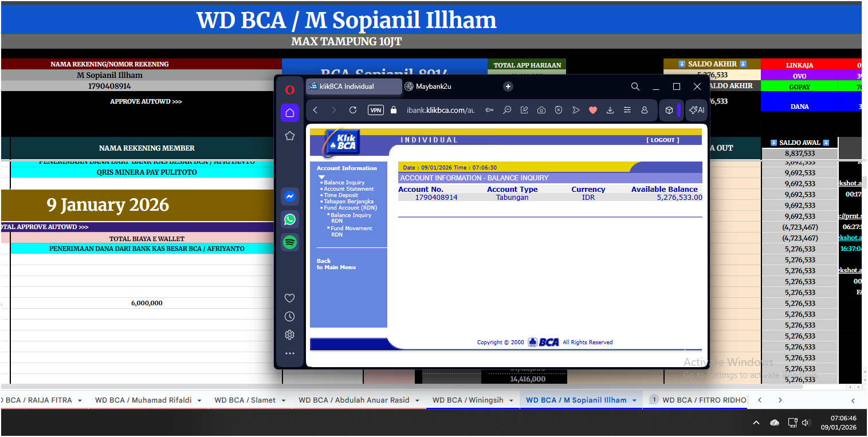Screen dimensions: 868x437
Task: Log out of klikBCA
Action: click(663, 140)
